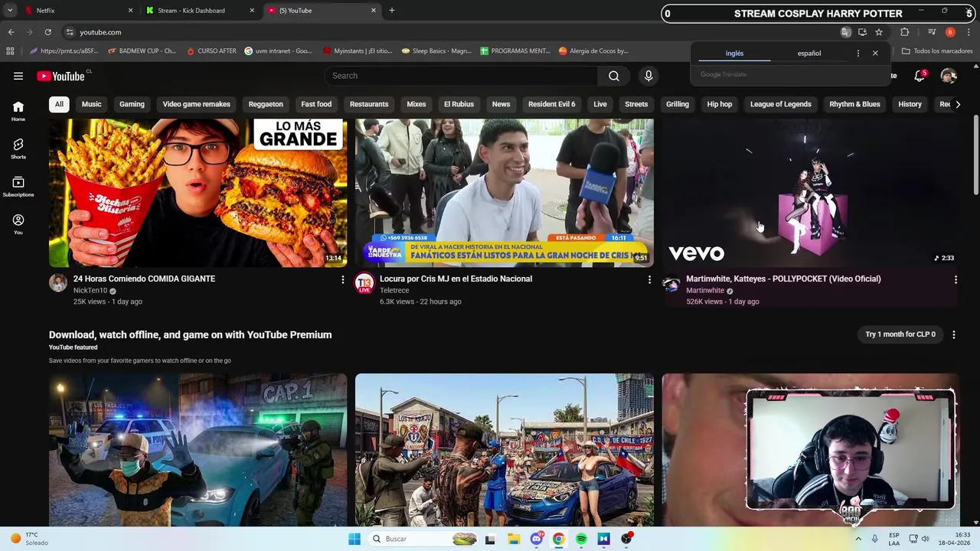Select the Music filter chip
980x551 pixels.
(x=91, y=104)
